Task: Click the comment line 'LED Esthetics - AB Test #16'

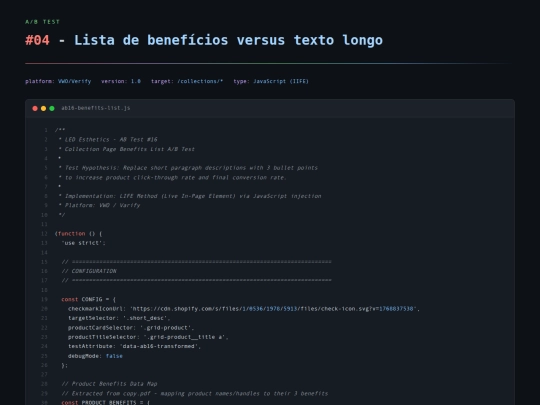Action: pyautogui.click(x=108, y=139)
